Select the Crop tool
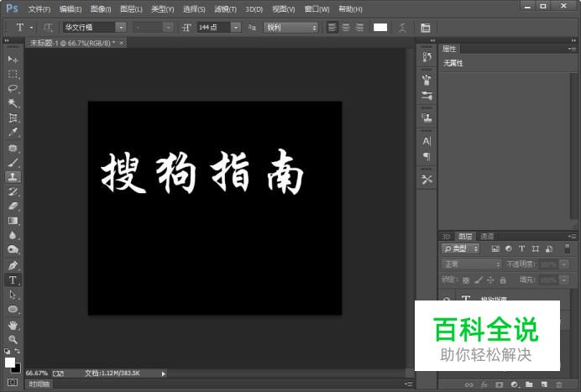Viewport: 581px width, 392px height. tap(13, 118)
